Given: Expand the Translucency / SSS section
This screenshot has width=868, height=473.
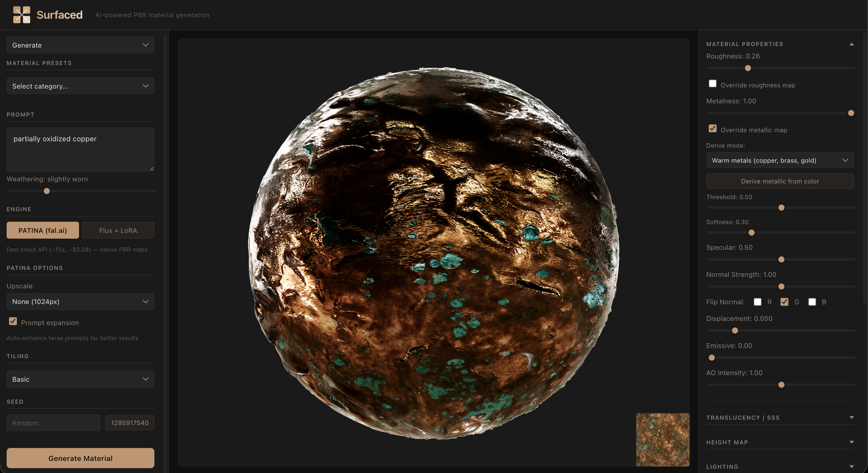Looking at the screenshot, I should (851, 418).
